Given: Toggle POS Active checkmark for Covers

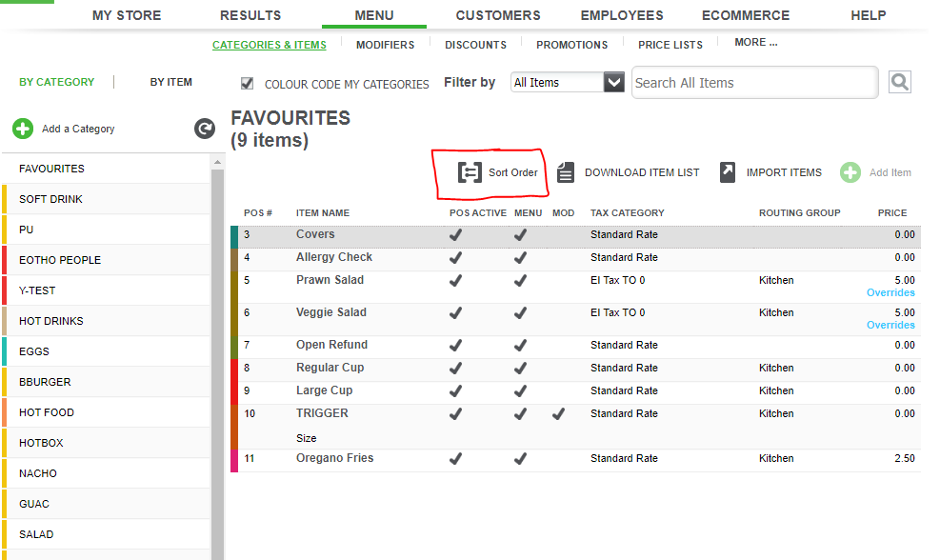Looking at the screenshot, I should pos(456,235).
